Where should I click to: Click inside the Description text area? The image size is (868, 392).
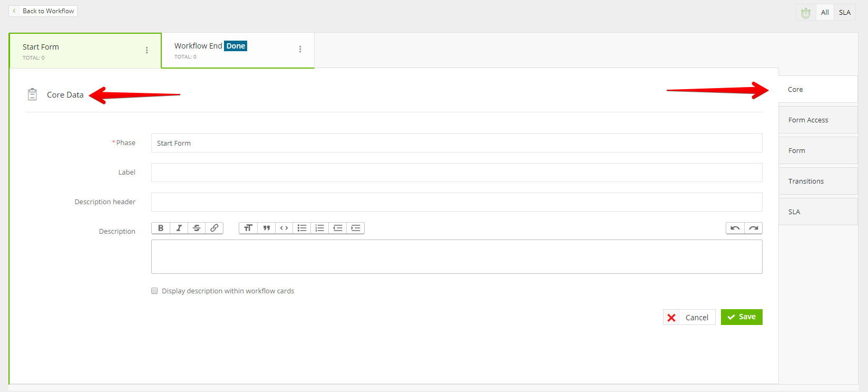pyautogui.click(x=456, y=257)
